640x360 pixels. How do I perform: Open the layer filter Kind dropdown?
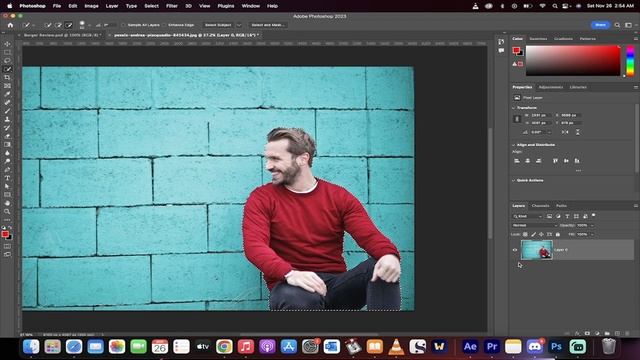[x=527, y=216]
